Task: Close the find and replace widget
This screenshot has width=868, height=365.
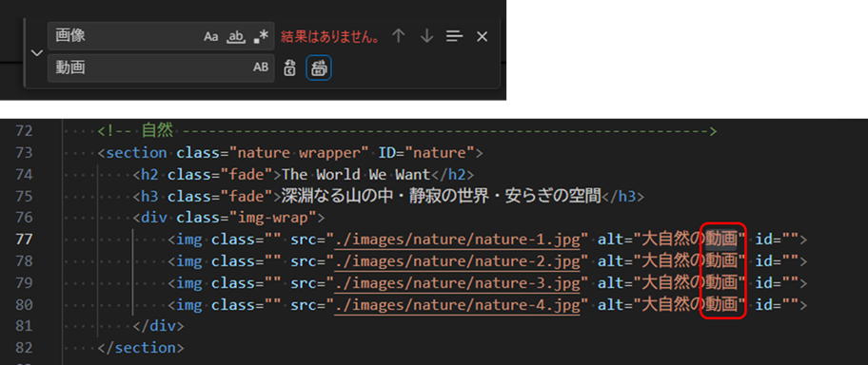Action: point(483,36)
